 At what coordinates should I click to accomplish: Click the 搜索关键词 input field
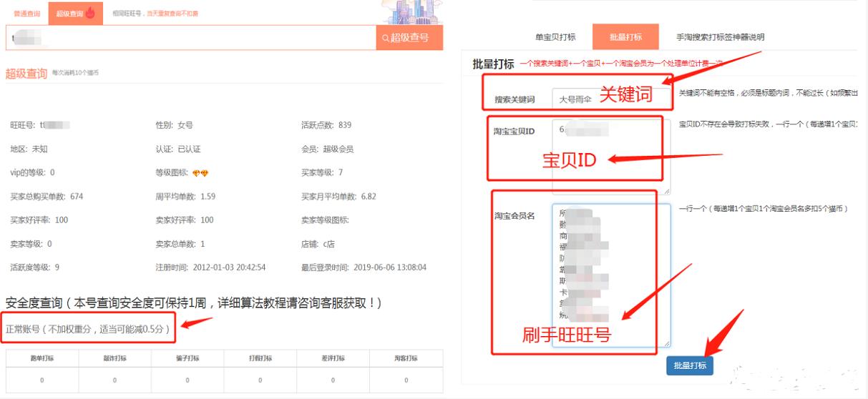click(x=611, y=99)
